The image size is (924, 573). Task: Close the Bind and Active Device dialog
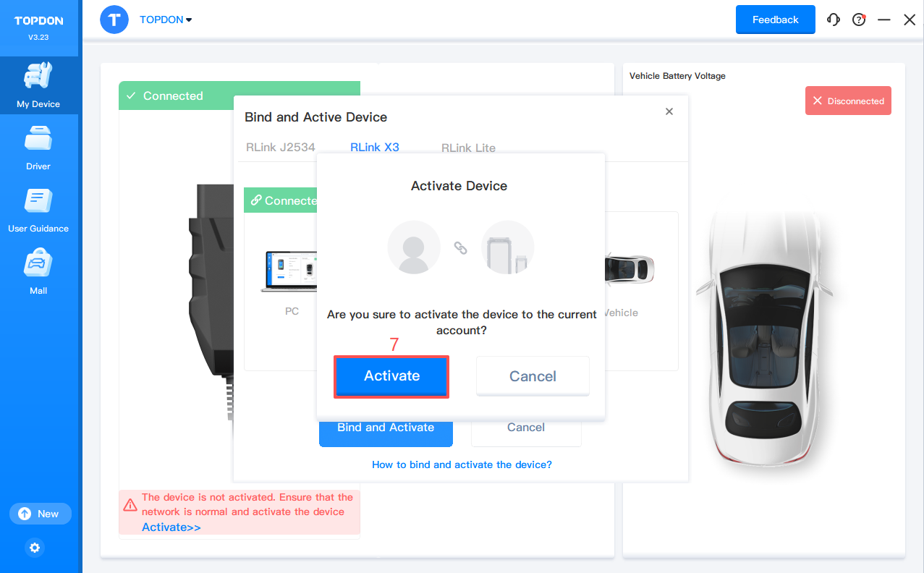[x=669, y=111]
